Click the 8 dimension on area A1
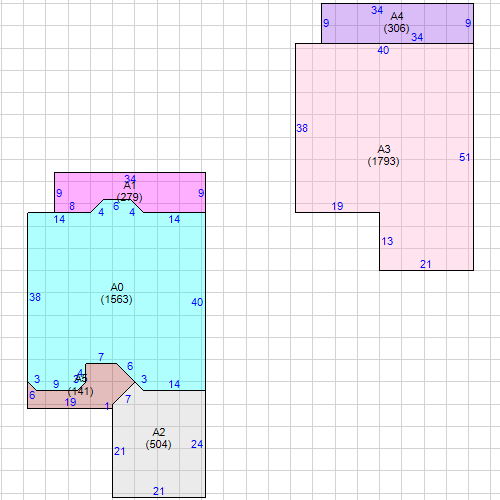 click(x=72, y=206)
